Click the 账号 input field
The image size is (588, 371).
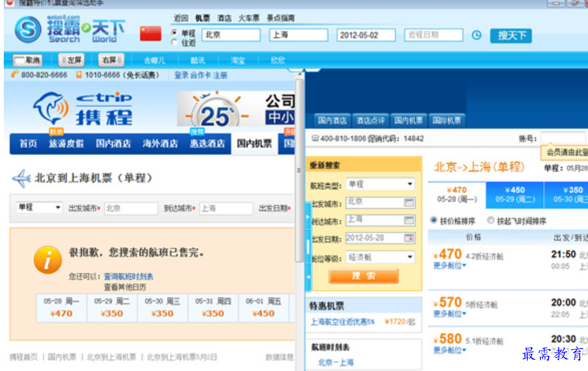pos(563,138)
